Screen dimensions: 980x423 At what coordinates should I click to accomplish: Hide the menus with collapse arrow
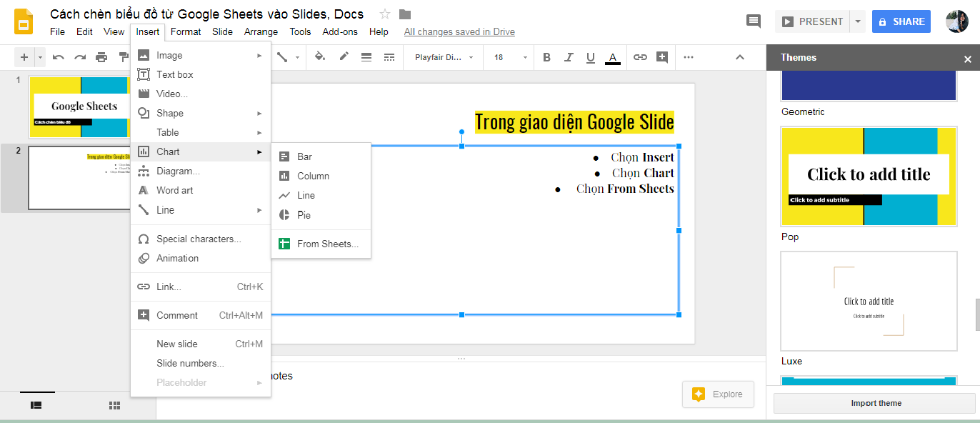pos(740,57)
